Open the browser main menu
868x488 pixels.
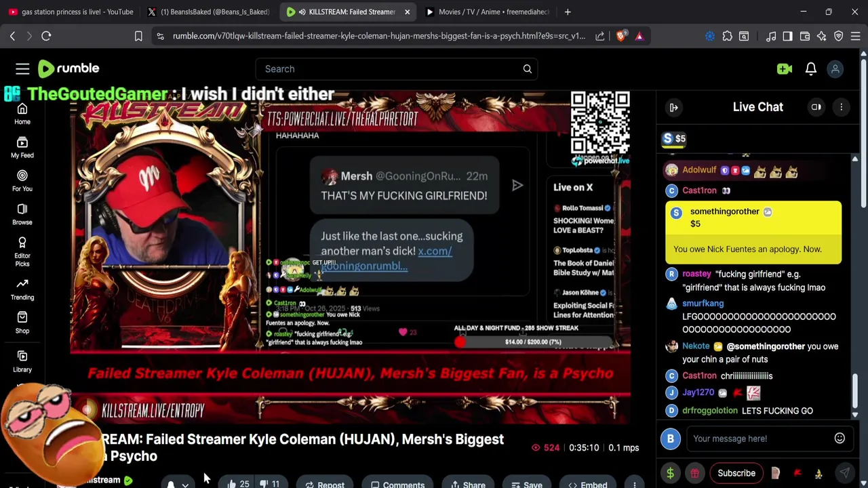pyautogui.click(x=856, y=36)
